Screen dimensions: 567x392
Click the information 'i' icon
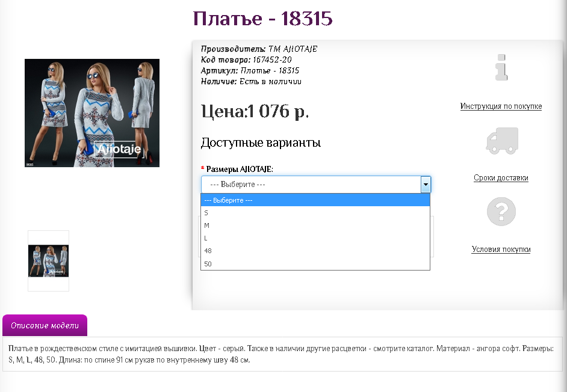click(x=501, y=67)
